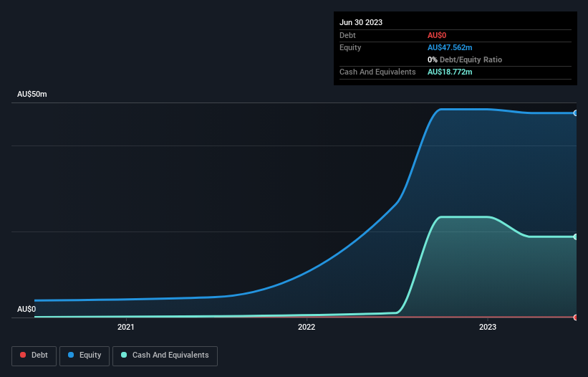Image resolution: width=588 pixels, height=377 pixels.
Task: Select the Cash And Equivalents endpoint marker
Action: point(576,237)
